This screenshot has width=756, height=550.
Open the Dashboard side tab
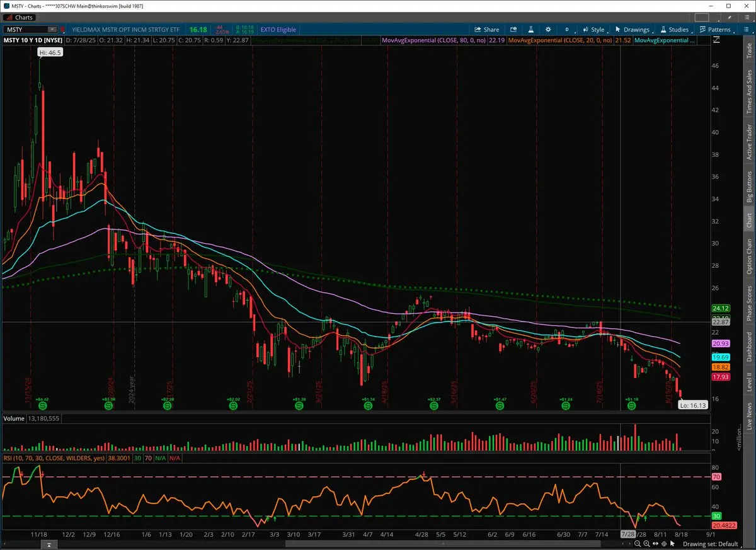pos(749,347)
